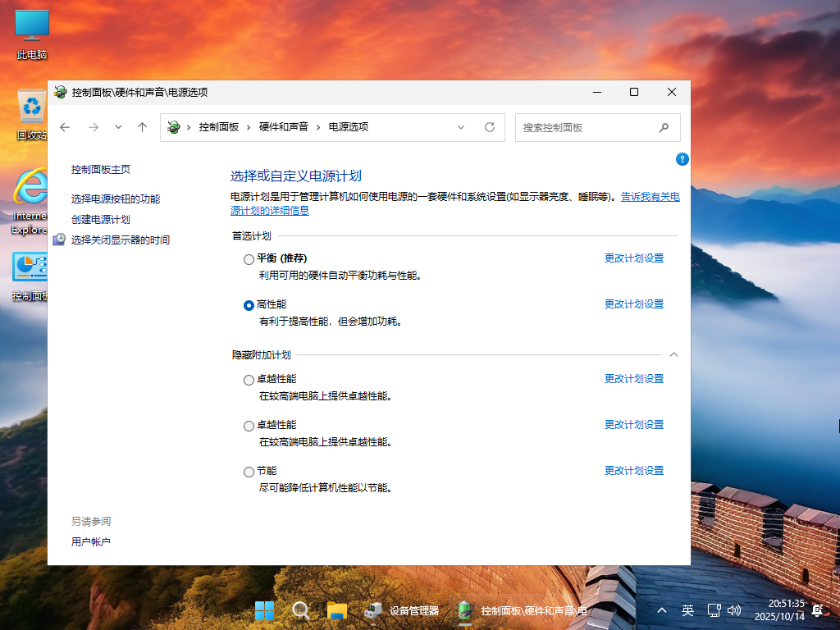Click inside the 搜索控制面板 search box

[587, 127]
